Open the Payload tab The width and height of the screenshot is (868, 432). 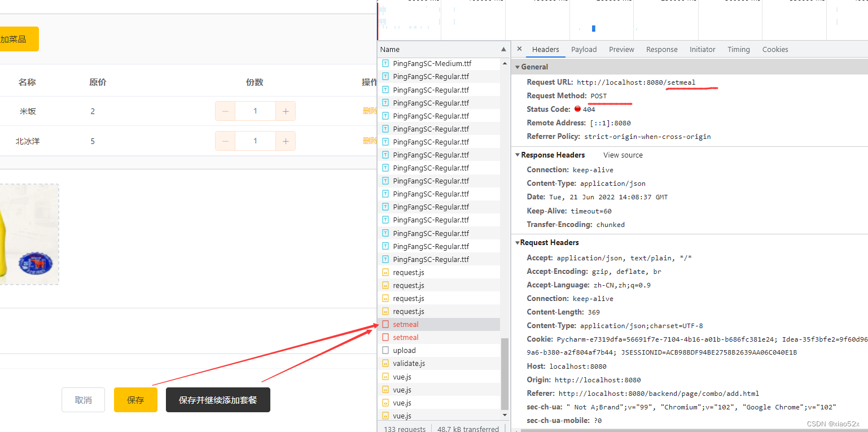[584, 49]
